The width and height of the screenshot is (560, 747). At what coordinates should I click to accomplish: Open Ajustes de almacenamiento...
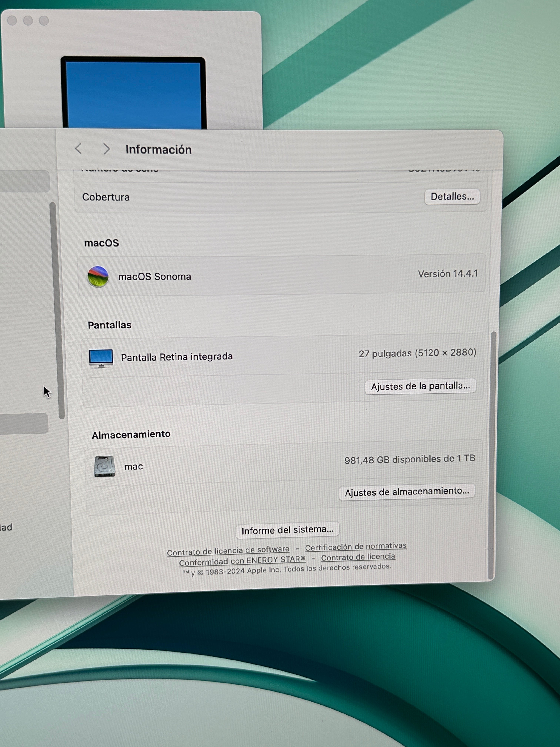point(407,492)
